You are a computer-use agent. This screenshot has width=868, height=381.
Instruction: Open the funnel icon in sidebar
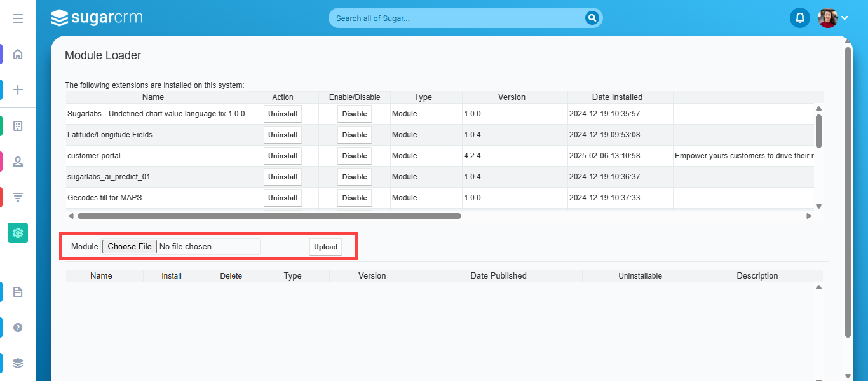pyautogui.click(x=18, y=197)
